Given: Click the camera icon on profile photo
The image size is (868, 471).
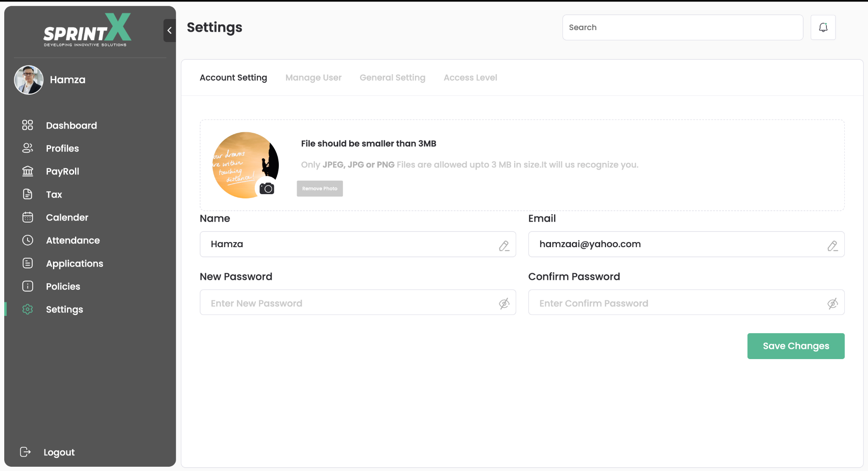Looking at the screenshot, I should [267, 188].
